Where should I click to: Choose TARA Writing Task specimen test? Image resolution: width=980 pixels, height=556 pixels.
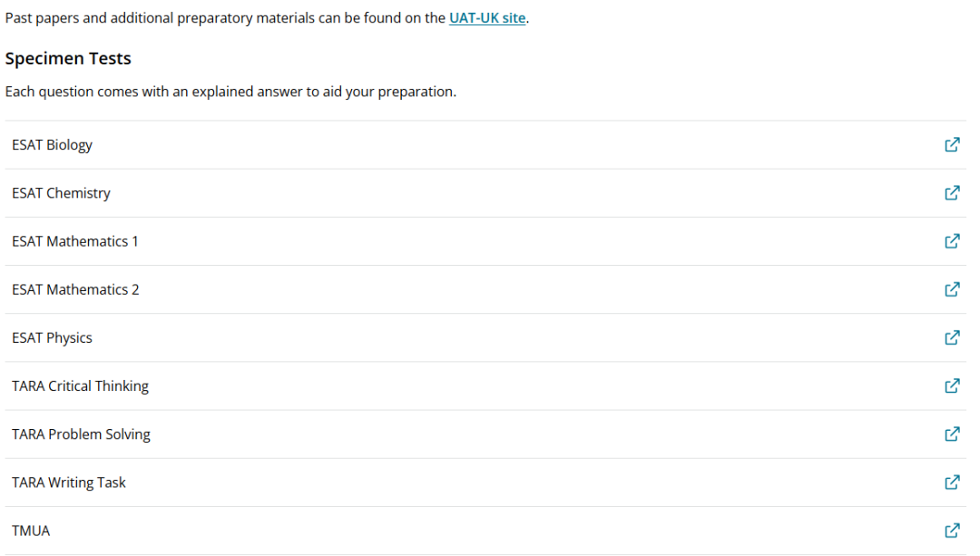point(69,483)
